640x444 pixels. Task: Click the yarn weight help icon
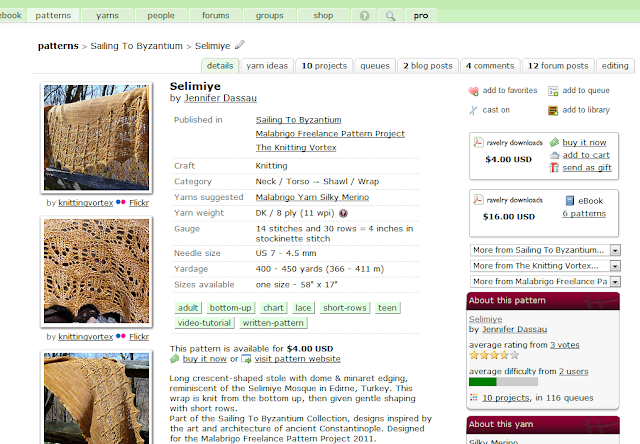tap(343, 213)
